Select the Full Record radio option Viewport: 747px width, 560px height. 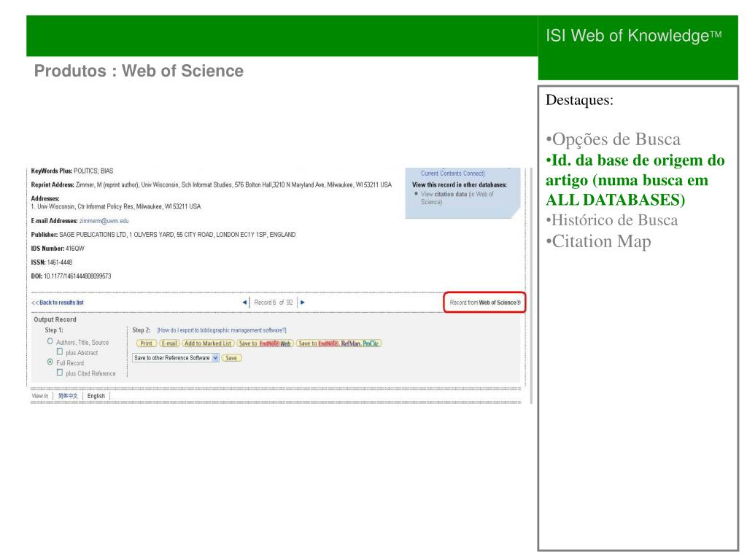(50, 362)
